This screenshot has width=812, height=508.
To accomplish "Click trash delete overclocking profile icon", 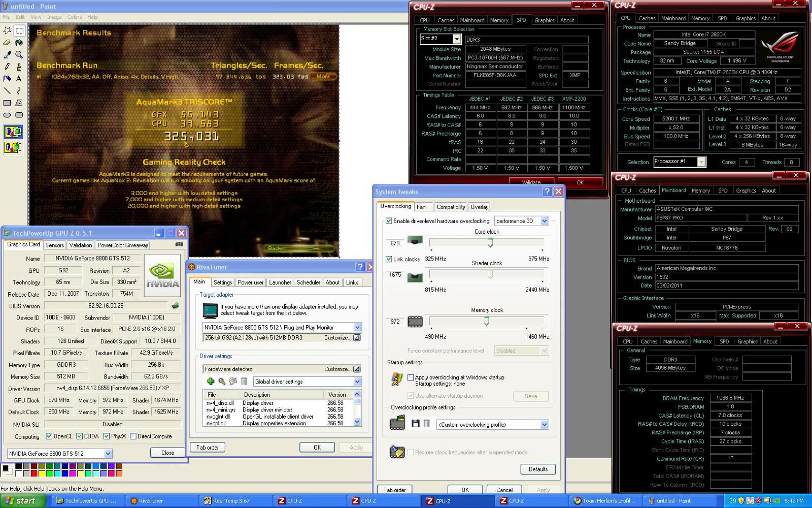I will tap(427, 424).
